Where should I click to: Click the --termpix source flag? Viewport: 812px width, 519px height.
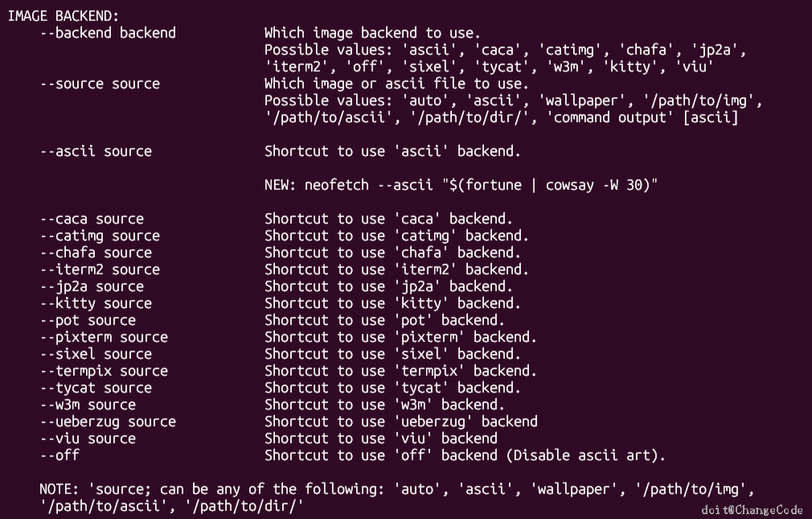[x=104, y=371]
